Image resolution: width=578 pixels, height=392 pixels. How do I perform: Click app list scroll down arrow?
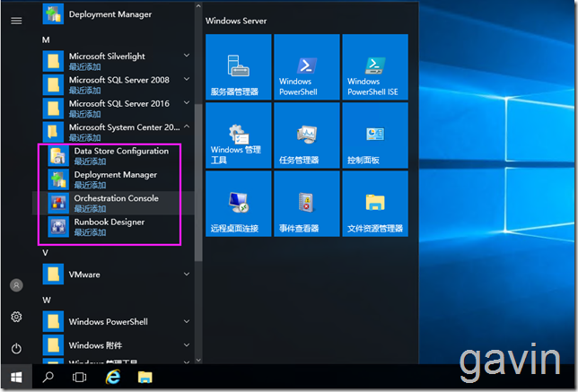198,361
